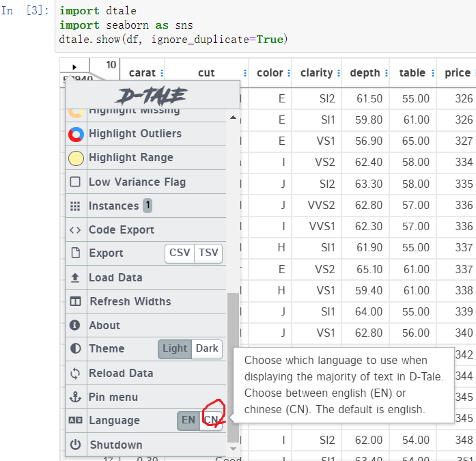This screenshot has width=476, height=461.
Task: Select Refresh Widths menu entry
Action: tap(145, 301)
